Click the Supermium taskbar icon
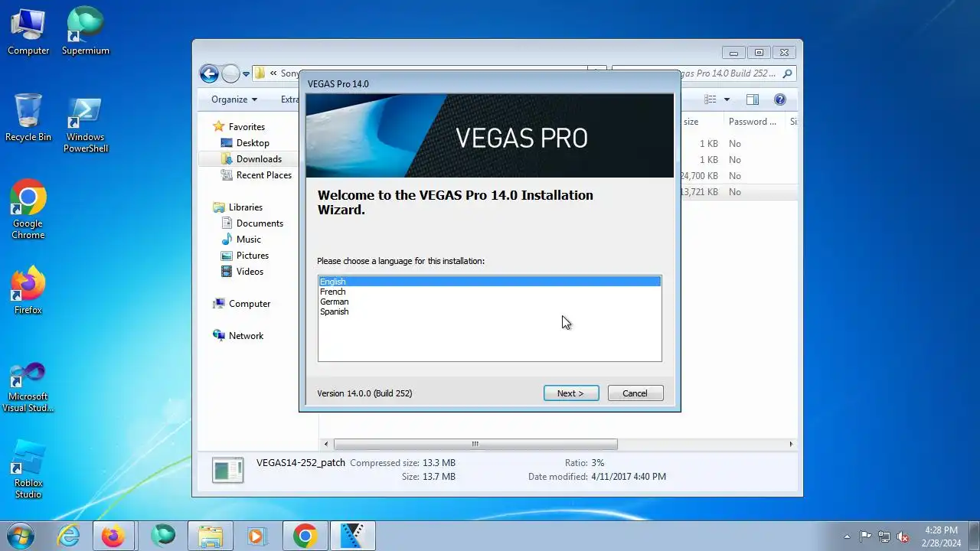 pyautogui.click(x=162, y=536)
